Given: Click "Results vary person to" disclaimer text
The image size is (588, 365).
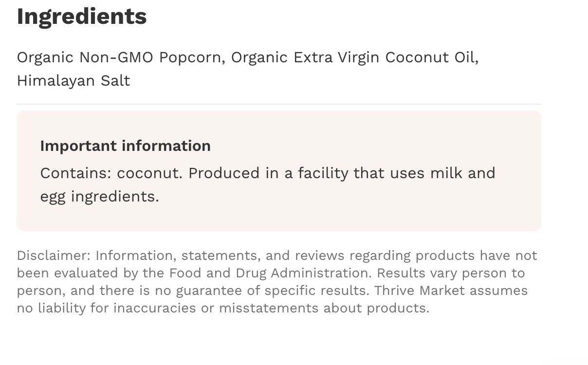Looking at the screenshot, I should pyautogui.click(x=451, y=273).
